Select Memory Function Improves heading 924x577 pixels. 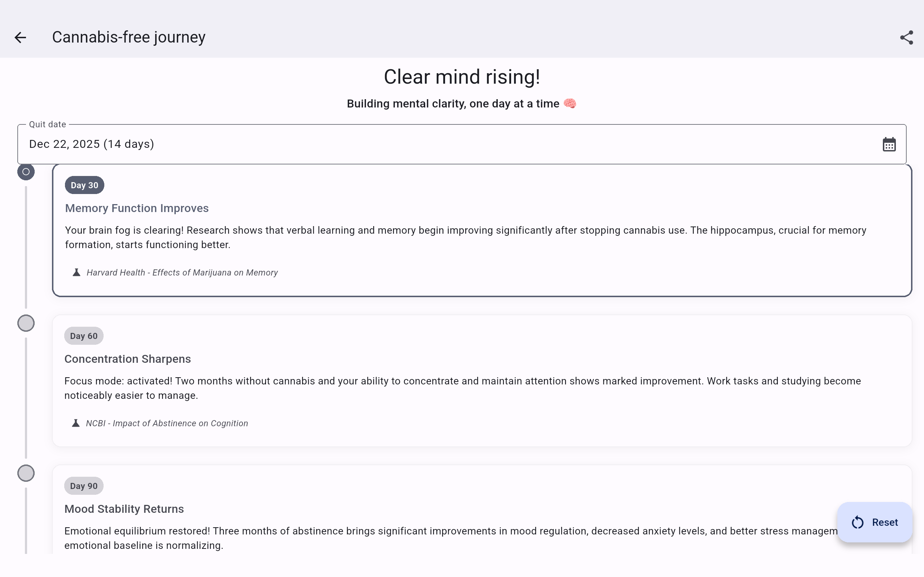click(137, 208)
